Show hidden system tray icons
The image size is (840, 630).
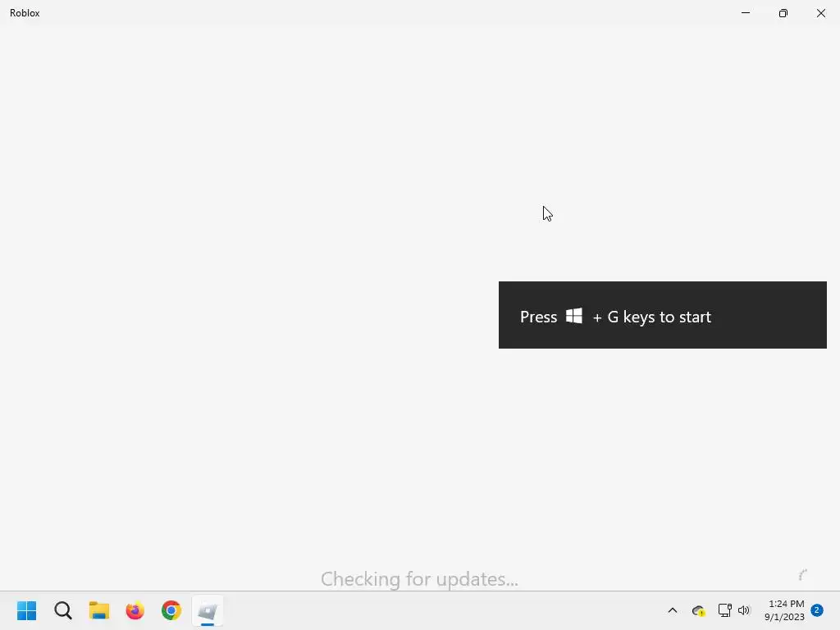tap(673, 610)
